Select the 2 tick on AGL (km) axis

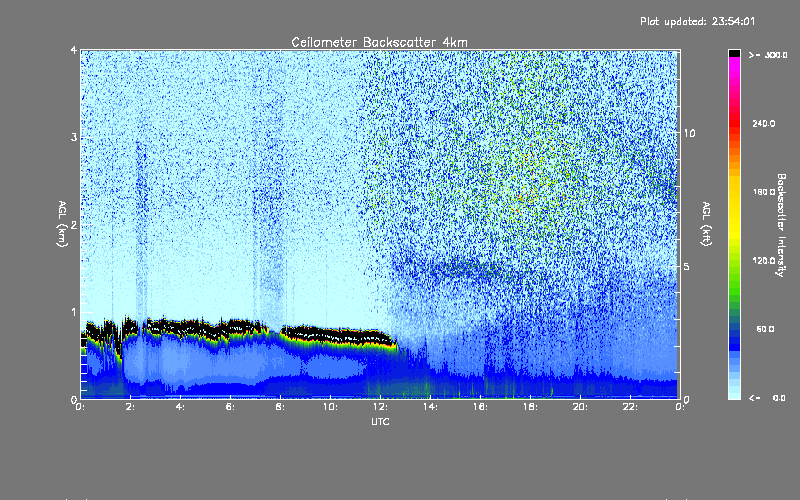pyautogui.click(x=74, y=224)
